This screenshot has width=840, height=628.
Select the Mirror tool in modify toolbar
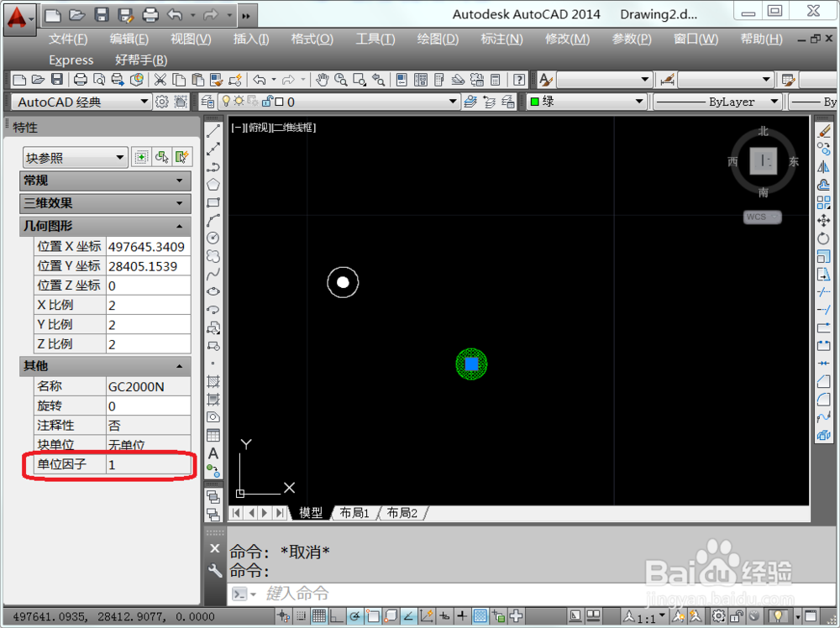pos(824,166)
